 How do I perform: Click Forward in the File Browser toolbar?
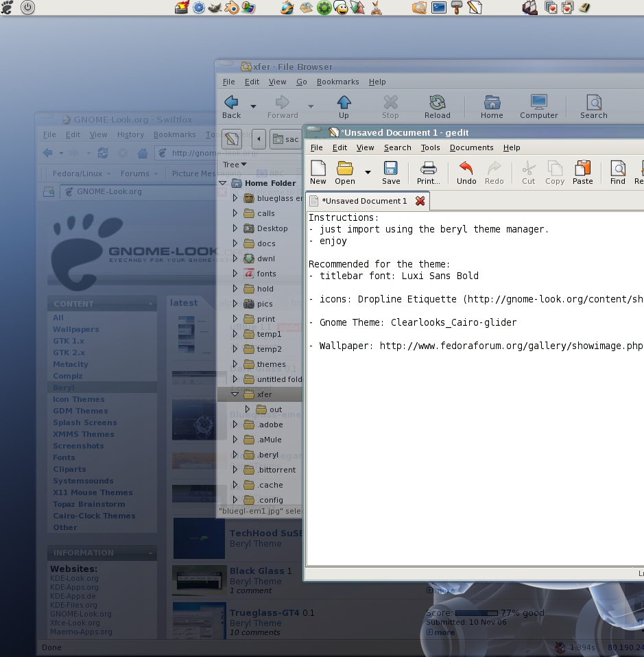tap(283, 107)
